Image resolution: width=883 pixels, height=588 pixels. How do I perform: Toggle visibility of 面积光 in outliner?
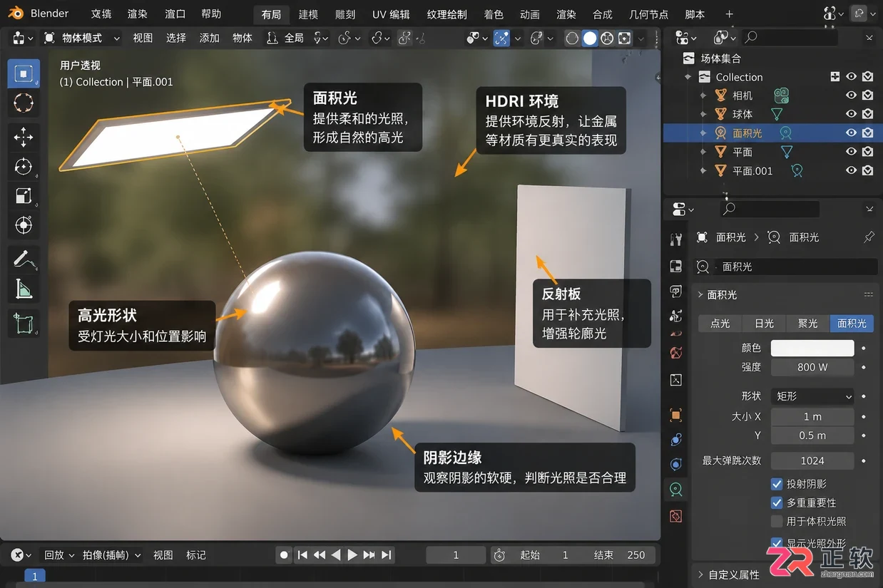(851, 133)
